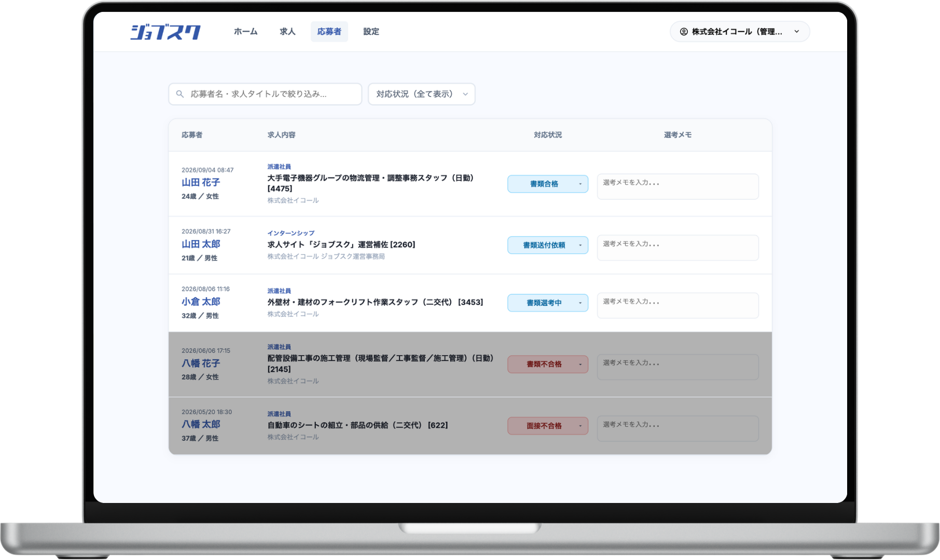Open the 対応状況（全て表示） filter dropdown

(422, 94)
